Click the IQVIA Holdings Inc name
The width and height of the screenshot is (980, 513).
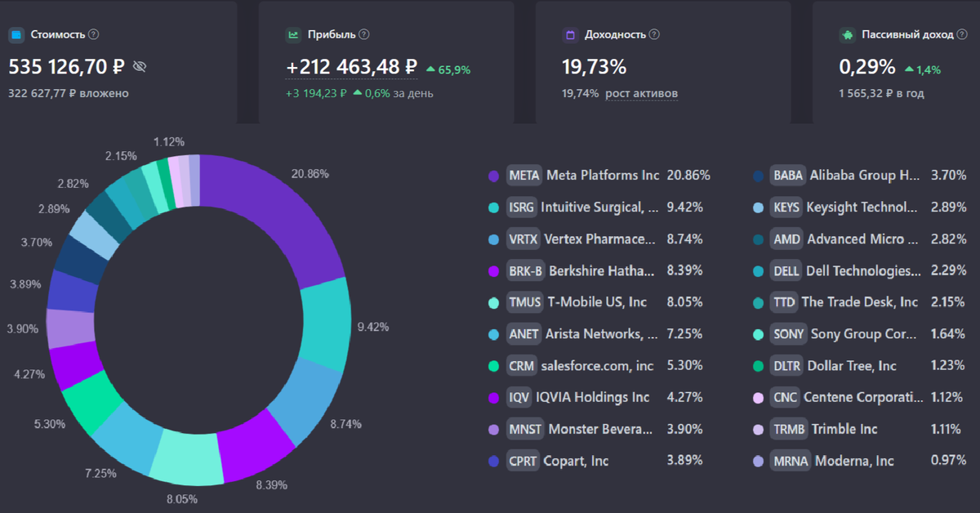coord(593,397)
